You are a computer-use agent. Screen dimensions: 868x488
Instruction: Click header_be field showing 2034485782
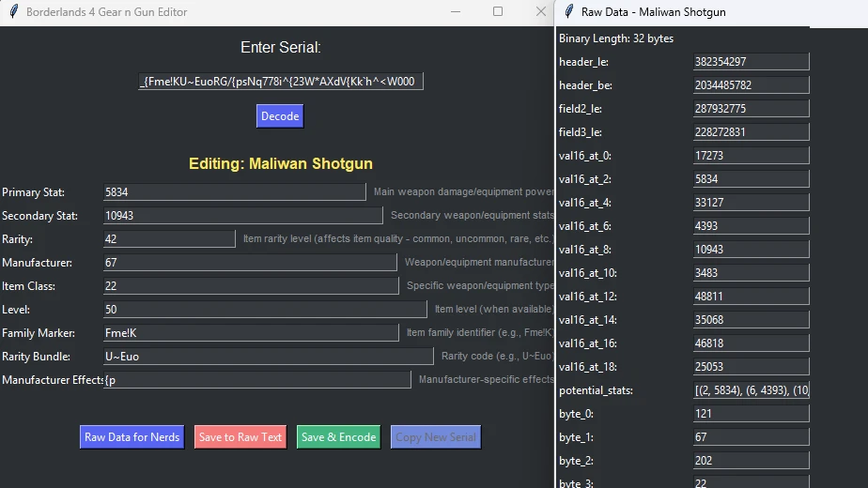(x=751, y=85)
